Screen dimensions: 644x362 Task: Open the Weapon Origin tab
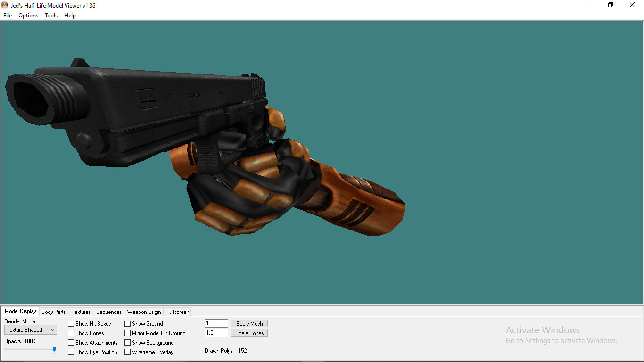pos(144,312)
